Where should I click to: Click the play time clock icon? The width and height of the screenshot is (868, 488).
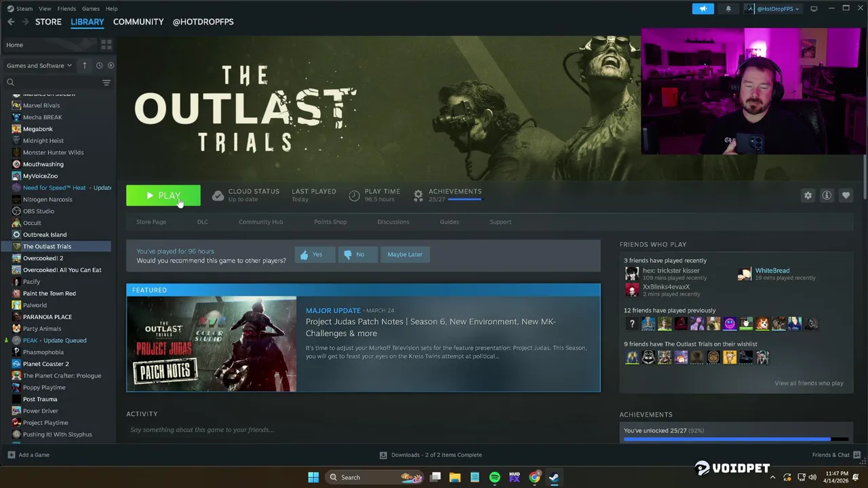(354, 195)
